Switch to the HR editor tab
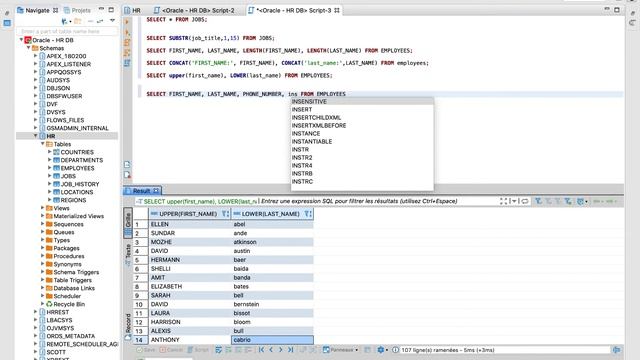This screenshot has height=360, width=640. 133,10
